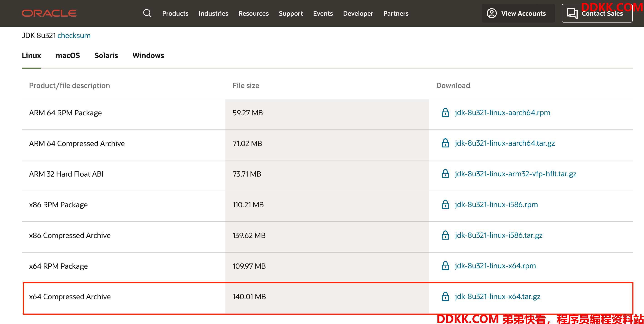The width and height of the screenshot is (644, 324).
Task: Open the Partners menu
Action: [x=396, y=13]
